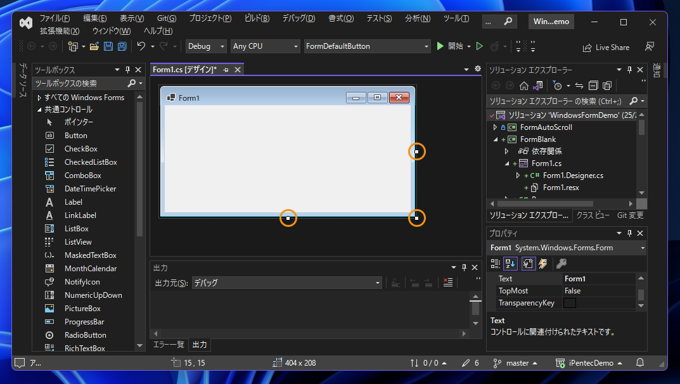Open the Properties object selector dropdown
This screenshot has height=384, width=680.
click(642, 248)
